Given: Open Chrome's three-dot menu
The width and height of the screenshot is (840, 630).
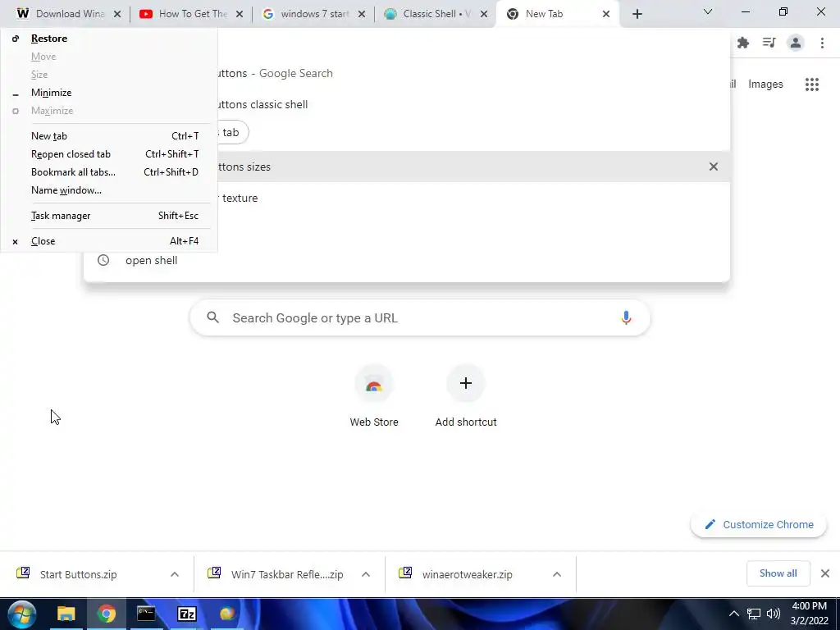Looking at the screenshot, I should coord(822,43).
